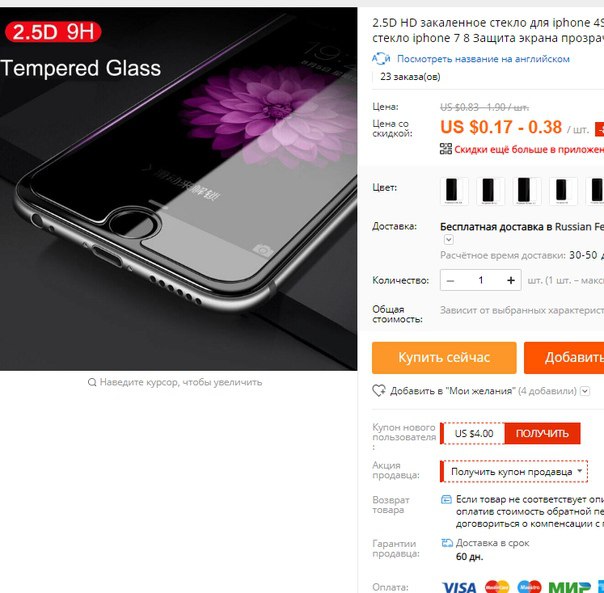Viewport: 604px width, 593px height.
Task: Choose the fourth color variant thumbnail
Action: pos(563,191)
